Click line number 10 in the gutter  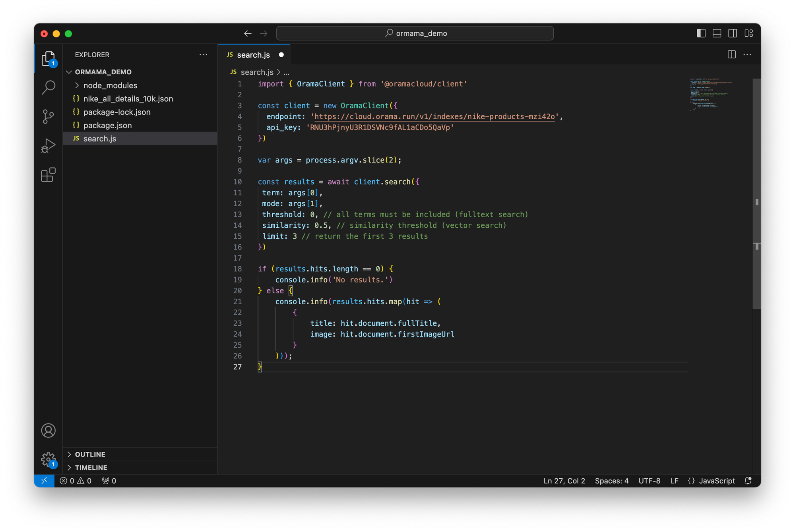point(237,182)
